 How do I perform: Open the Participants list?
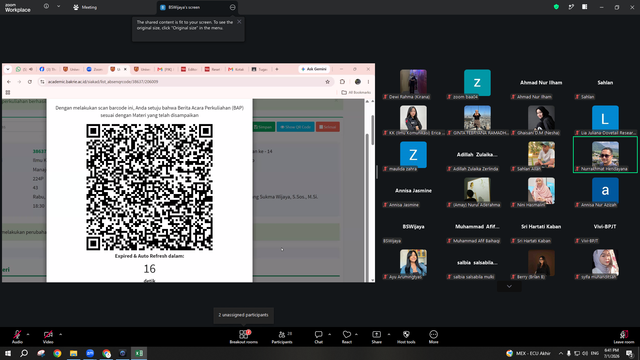pyautogui.click(x=282, y=337)
